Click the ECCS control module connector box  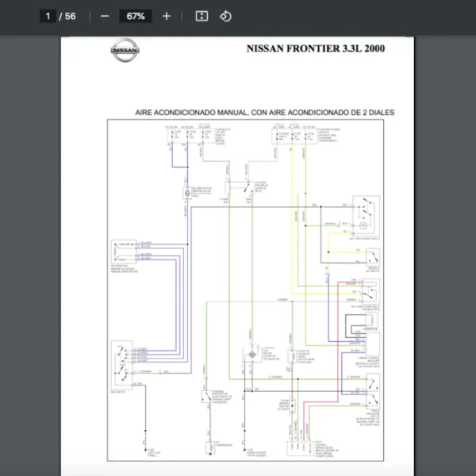click(x=300, y=448)
